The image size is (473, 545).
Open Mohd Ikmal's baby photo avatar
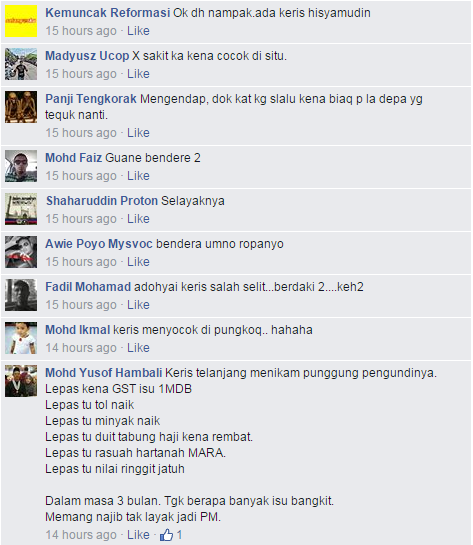[x=21, y=338]
